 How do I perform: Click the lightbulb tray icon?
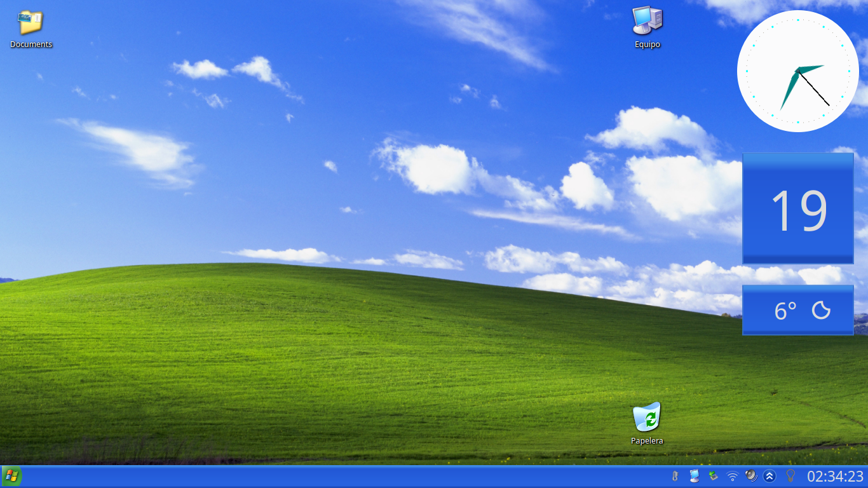tap(790, 475)
